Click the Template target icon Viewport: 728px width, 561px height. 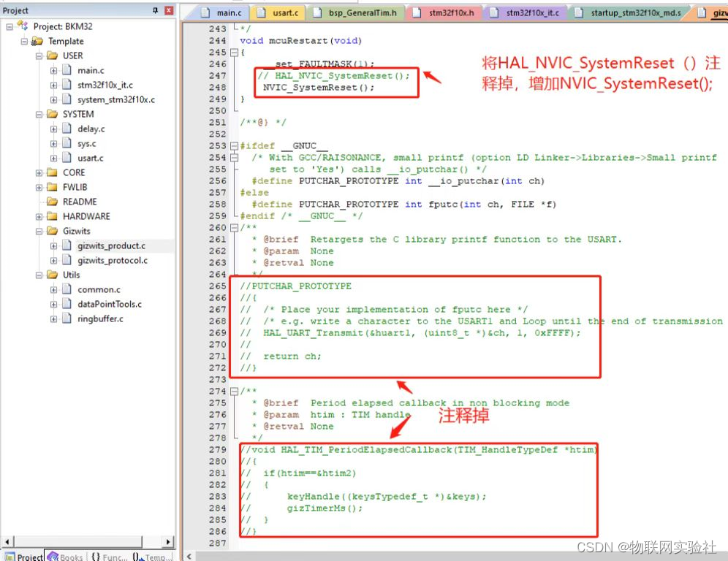[37, 41]
